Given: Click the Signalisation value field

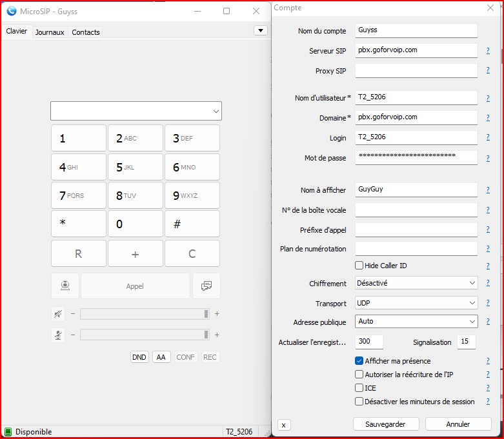Looking at the screenshot, I should [x=467, y=342].
